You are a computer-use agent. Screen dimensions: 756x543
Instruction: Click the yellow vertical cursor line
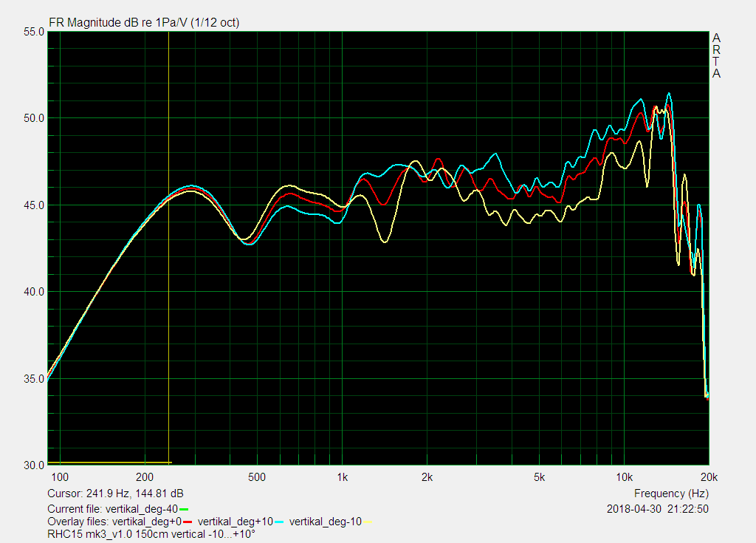(x=169, y=247)
